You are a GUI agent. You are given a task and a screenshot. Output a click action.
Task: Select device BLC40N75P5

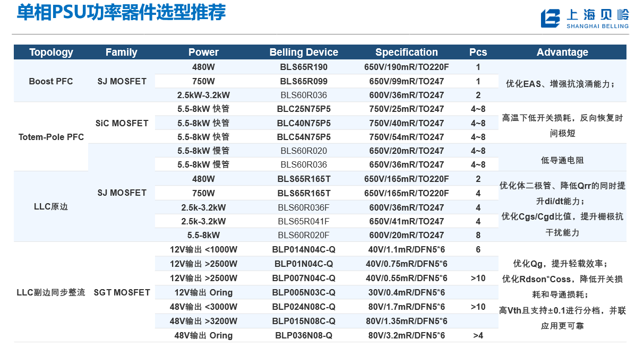coord(304,123)
